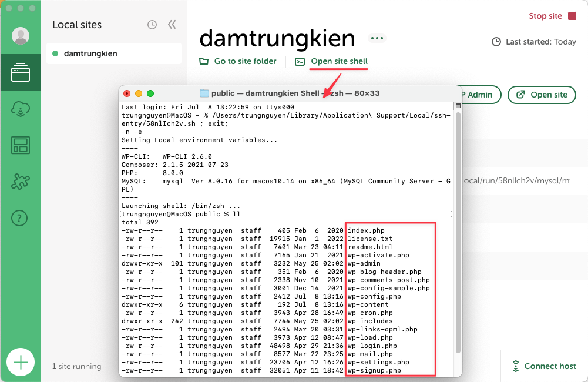Click readme.html in the terminal listing
The height and width of the screenshot is (382, 588).
[370, 247]
